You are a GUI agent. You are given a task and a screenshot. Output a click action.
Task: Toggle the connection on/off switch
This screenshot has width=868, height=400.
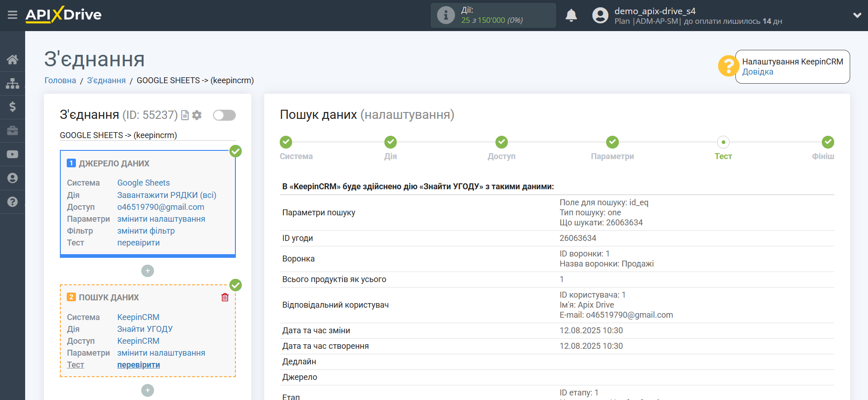pos(224,115)
